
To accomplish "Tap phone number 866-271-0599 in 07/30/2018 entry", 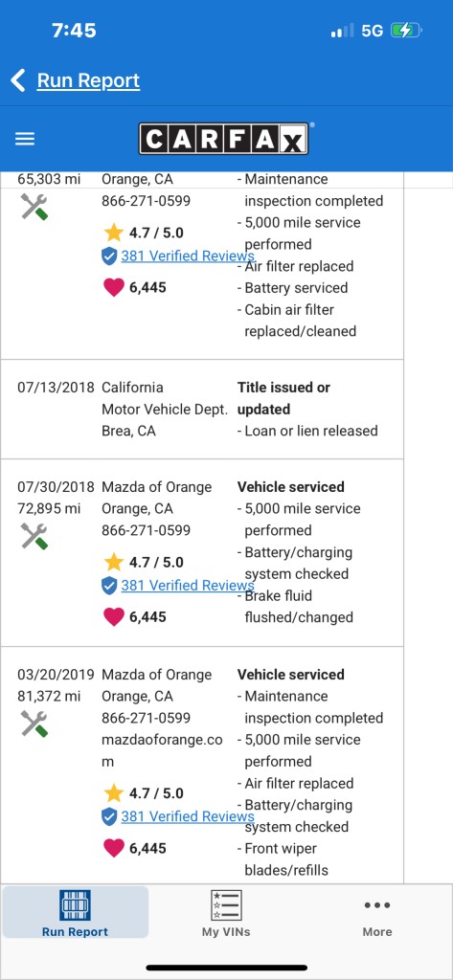I will point(147,530).
